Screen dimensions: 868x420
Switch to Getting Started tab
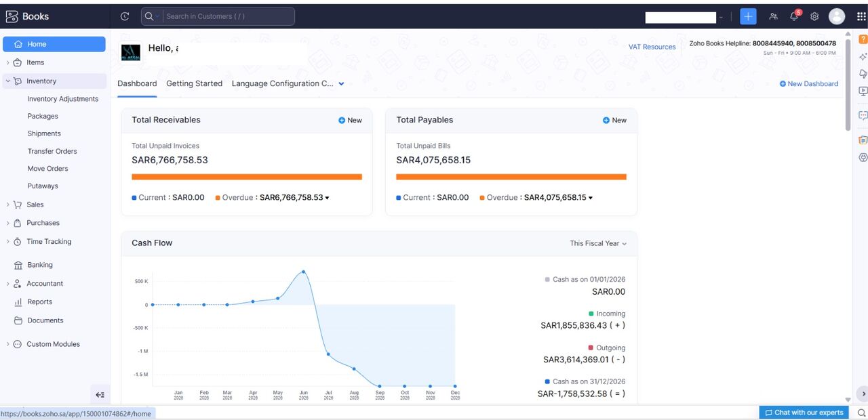click(194, 84)
